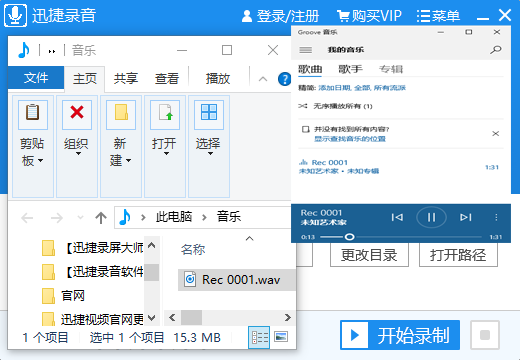520x360 pixels.
Task: Select the 主页 ribbon tab
Action: click(85, 79)
